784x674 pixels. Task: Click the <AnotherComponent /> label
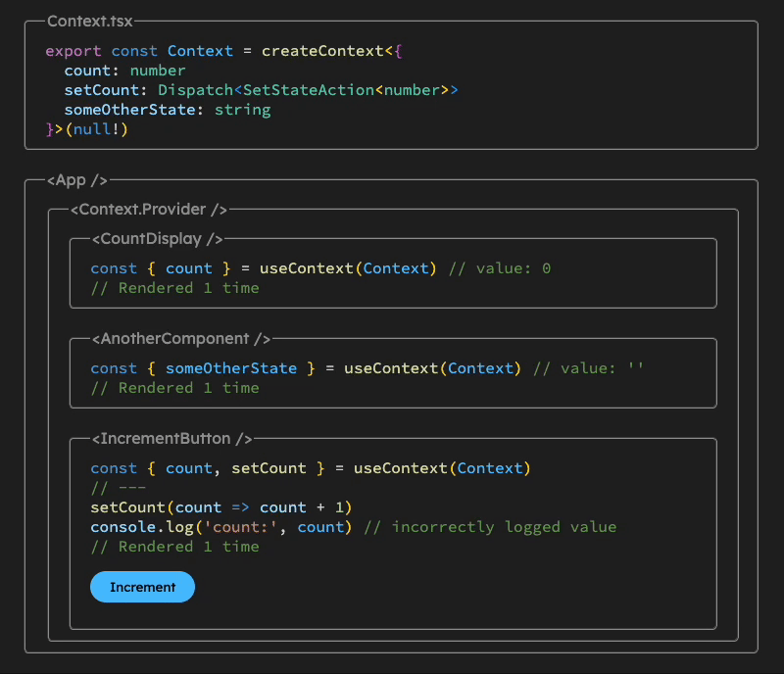[181, 339]
